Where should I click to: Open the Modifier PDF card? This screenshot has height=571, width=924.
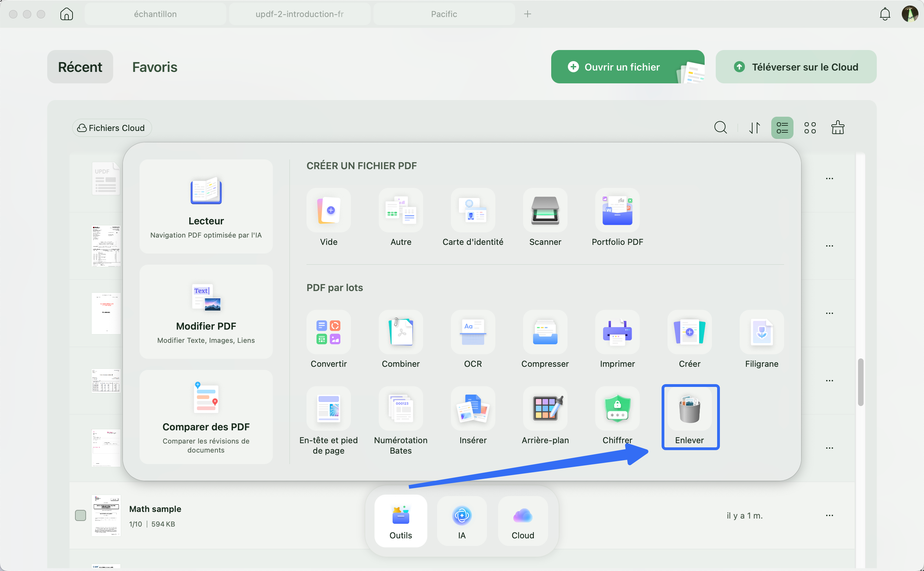coord(206,312)
